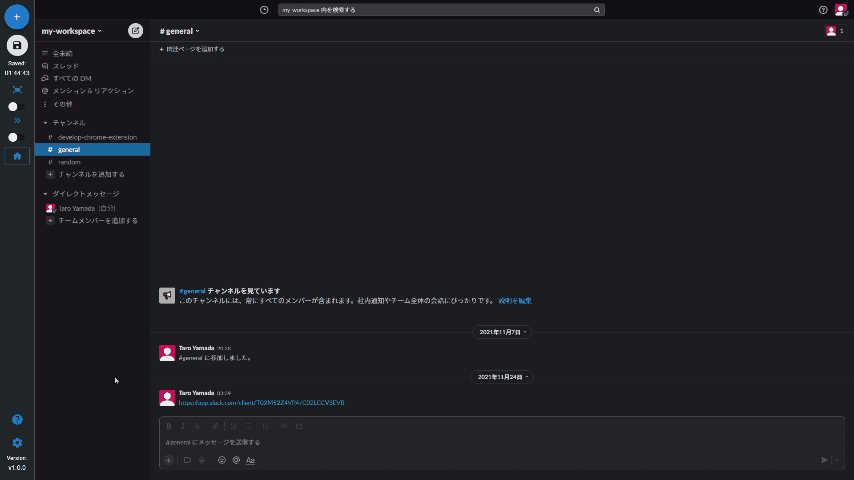Select develop-chrome-extension channel
This screenshot has width=854, height=480.
click(93, 137)
